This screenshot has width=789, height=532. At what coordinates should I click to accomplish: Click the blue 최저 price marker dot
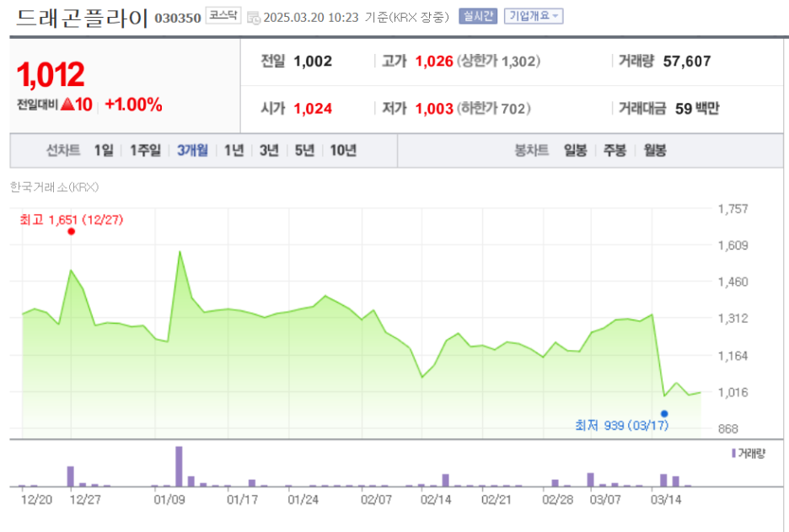[664, 414]
